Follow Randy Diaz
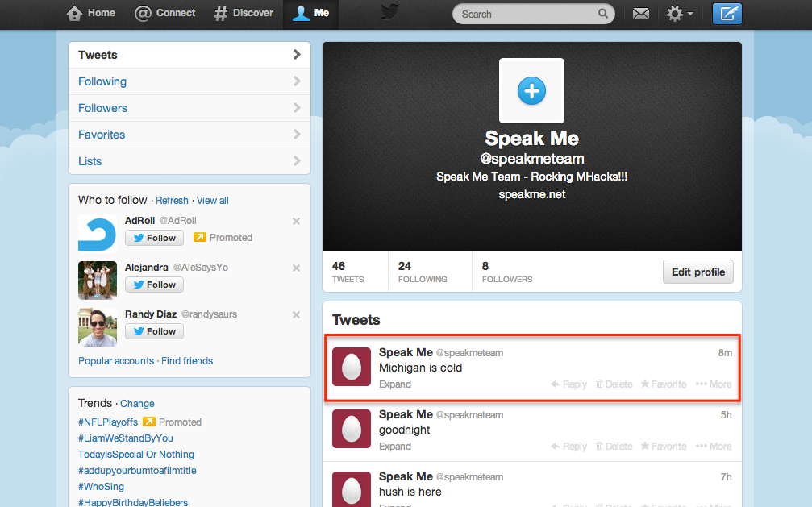The width and height of the screenshot is (812, 507). coord(154,331)
